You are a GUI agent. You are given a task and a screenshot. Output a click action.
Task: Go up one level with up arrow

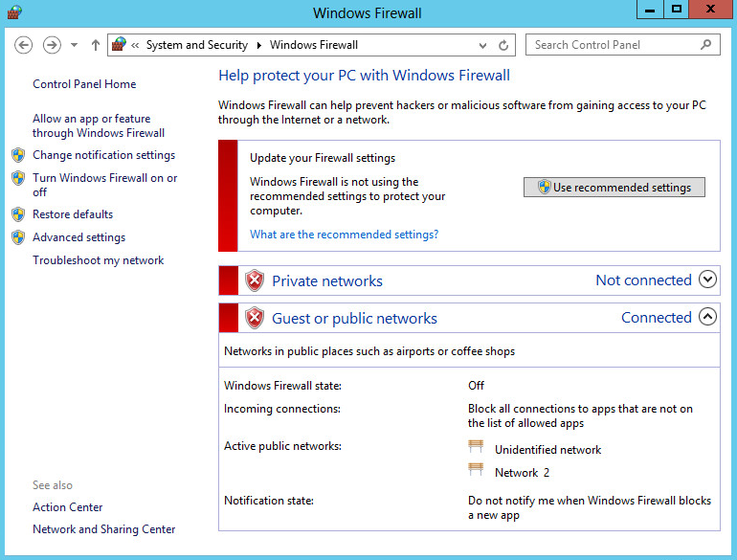click(96, 45)
